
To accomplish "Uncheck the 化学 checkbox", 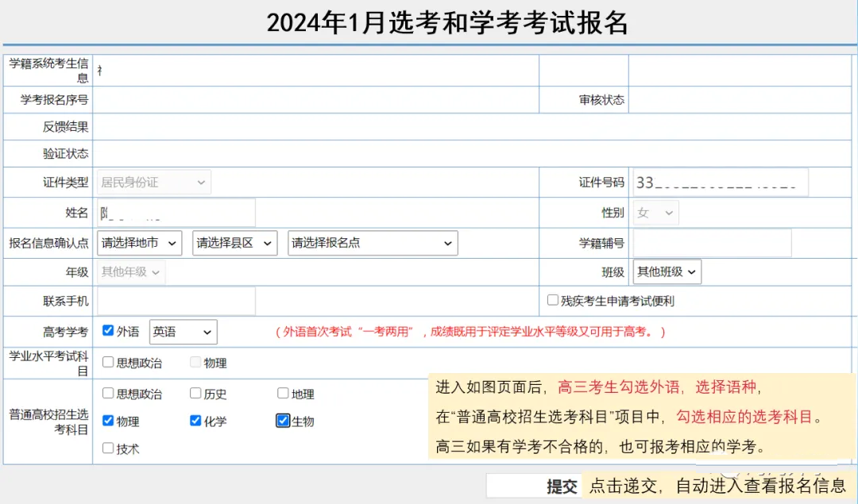I will point(195,421).
